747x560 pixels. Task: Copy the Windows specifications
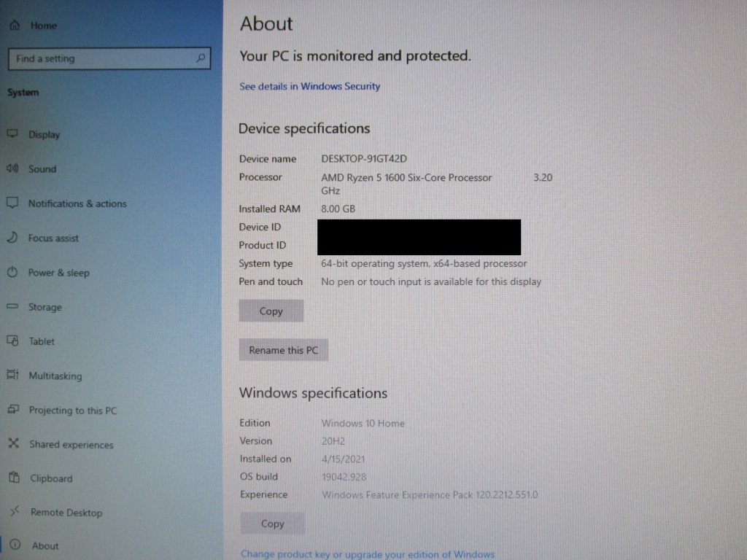[273, 524]
